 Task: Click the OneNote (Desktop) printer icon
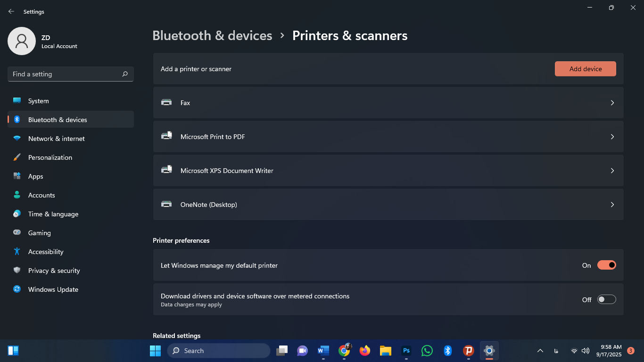(166, 204)
